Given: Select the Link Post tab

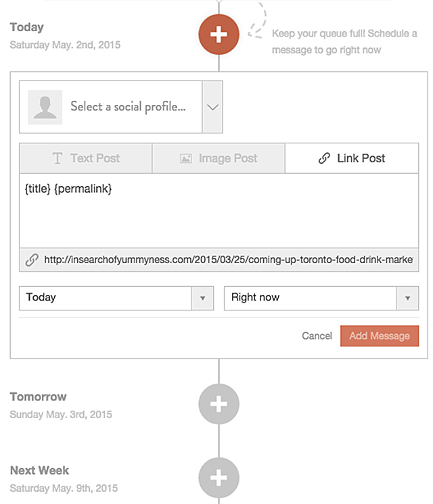Looking at the screenshot, I should [352, 158].
